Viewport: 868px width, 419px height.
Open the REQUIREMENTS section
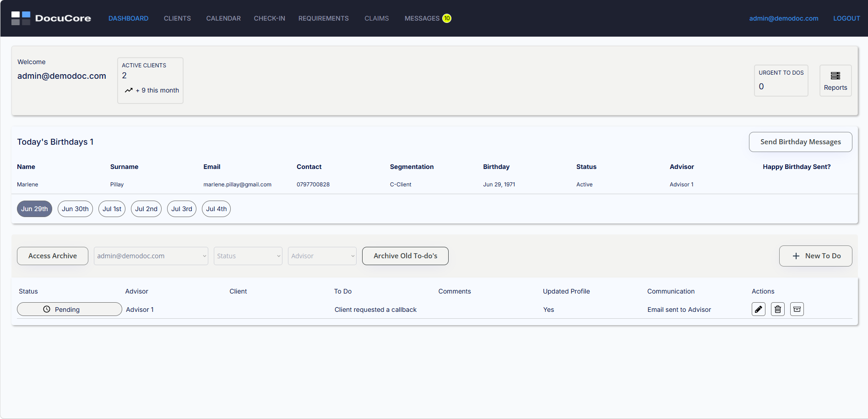coord(324,18)
